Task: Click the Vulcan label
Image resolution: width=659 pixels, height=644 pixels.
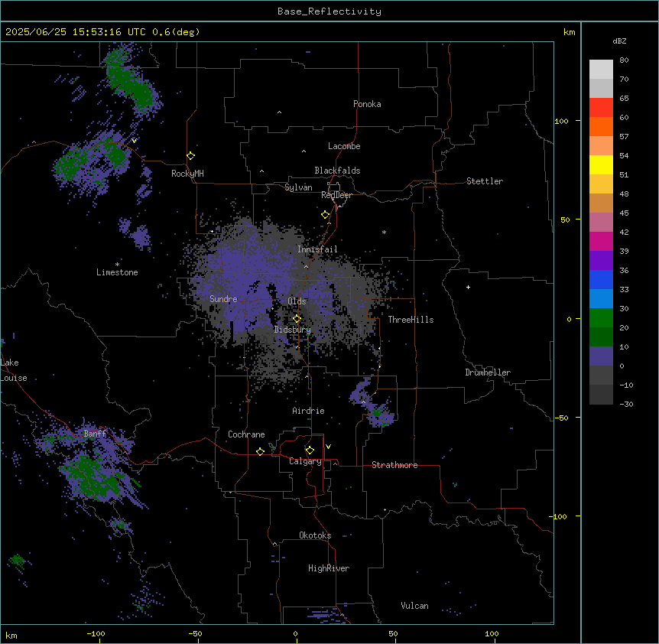Action: coord(415,606)
